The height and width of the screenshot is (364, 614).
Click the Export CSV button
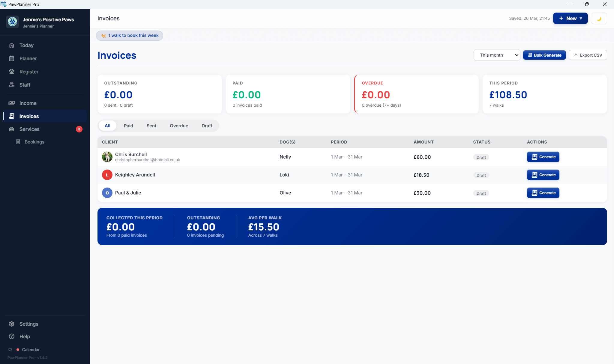click(x=587, y=55)
